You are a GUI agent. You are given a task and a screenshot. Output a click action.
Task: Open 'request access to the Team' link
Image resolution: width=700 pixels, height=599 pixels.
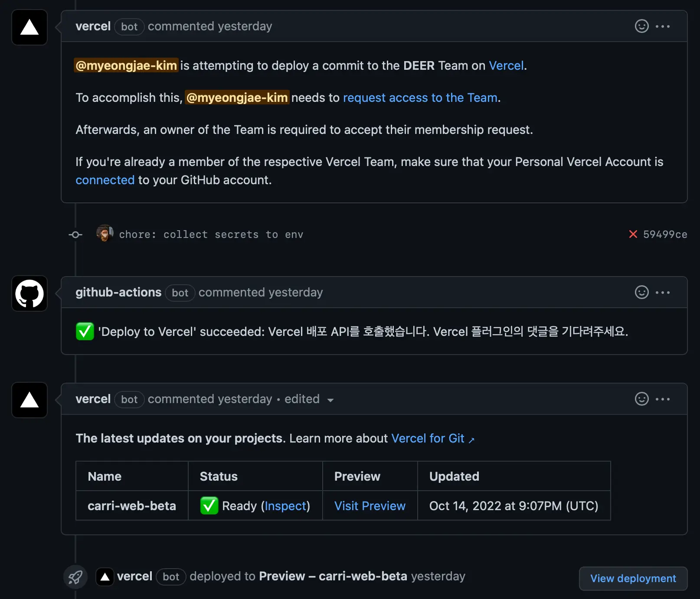pos(420,98)
